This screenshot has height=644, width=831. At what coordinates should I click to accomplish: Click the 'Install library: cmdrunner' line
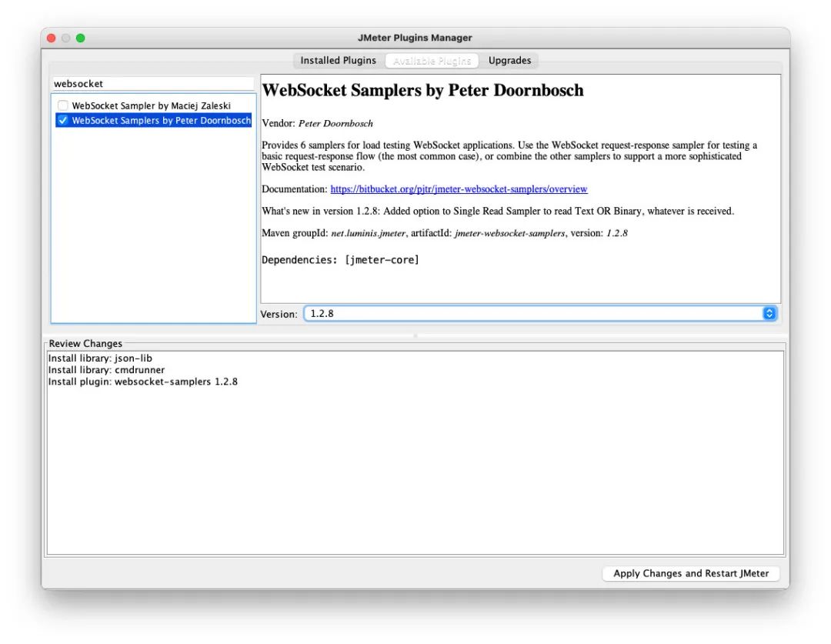tap(106, 370)
